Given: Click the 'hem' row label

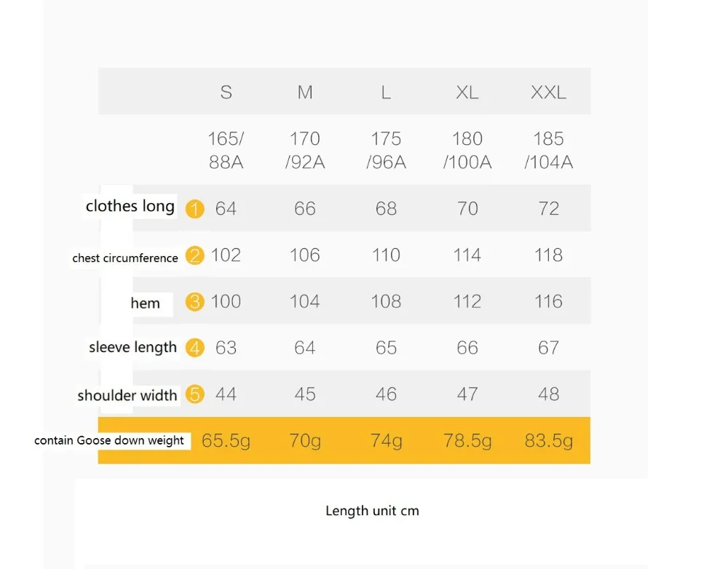Looking at the screenshot, I should pyautogui.click(x=146, y=303).
